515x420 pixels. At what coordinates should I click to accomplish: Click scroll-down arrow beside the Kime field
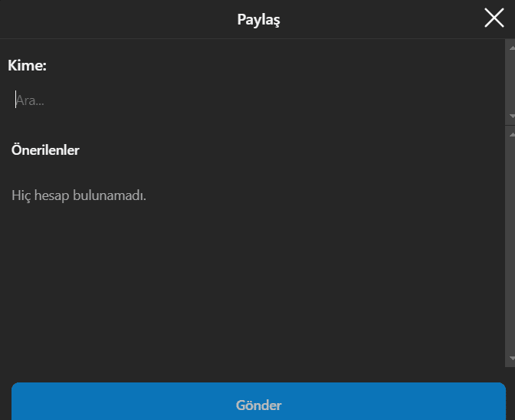[512, 116]
